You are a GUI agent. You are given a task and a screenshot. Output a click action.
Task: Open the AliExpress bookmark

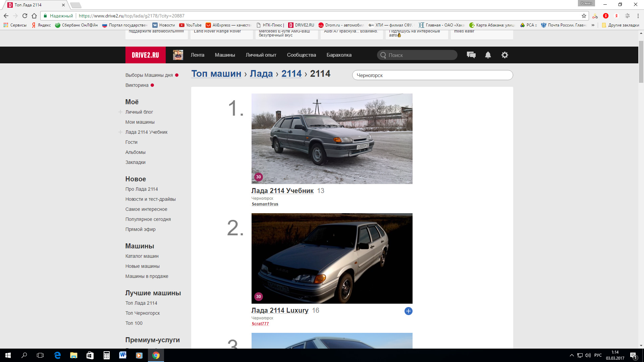(x=228, y=25)
